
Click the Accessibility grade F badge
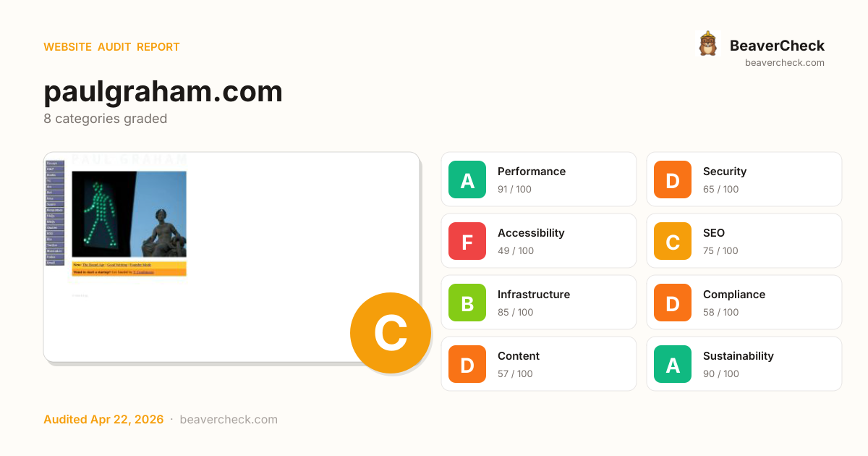[x=467, y=241]
